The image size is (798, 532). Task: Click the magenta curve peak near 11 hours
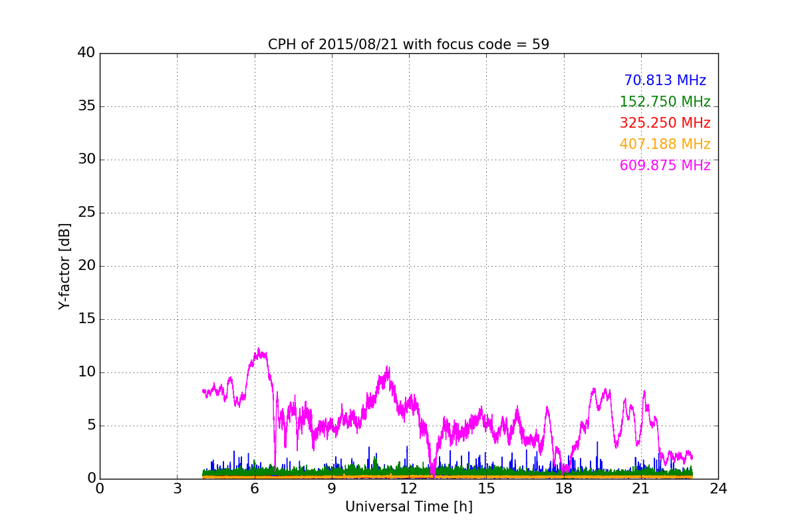point(387,368)
